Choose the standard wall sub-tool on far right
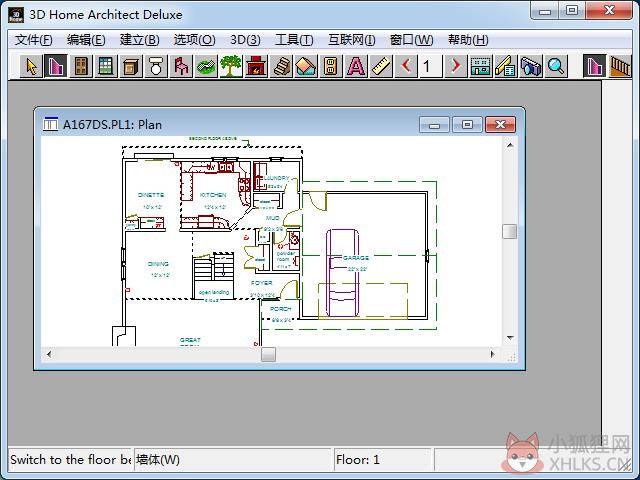Viewport: 640px width, 480px height. click(x=594, y=66)
